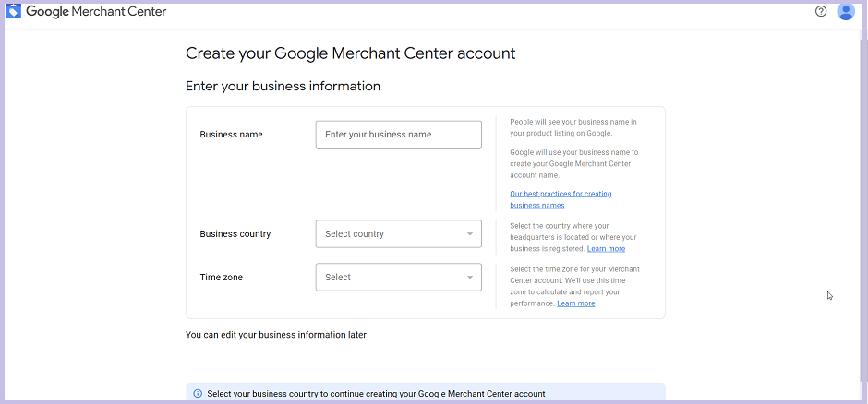Expand the Time zone Select dropdown
868x404 pixels.
point(399,277)
